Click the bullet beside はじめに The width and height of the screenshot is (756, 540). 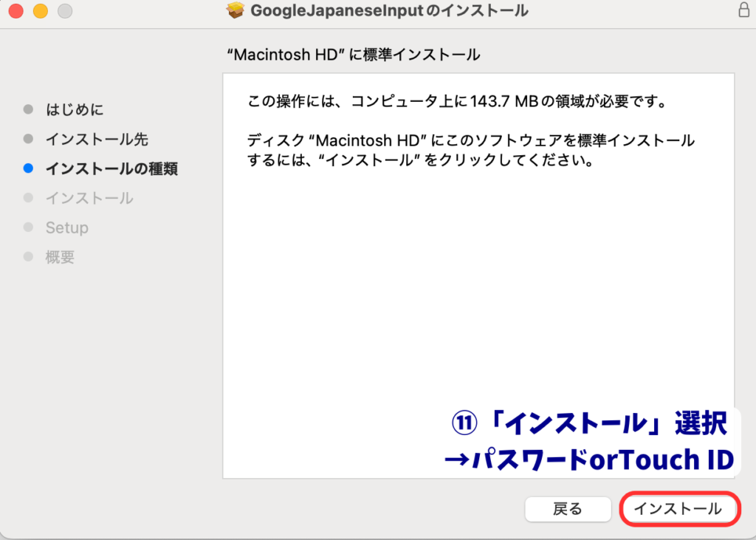click(29, 109)
